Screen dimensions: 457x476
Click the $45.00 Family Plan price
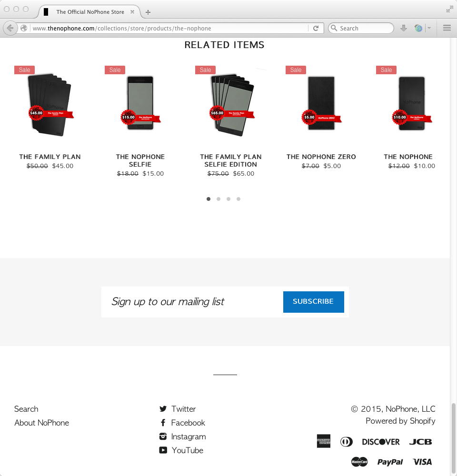point(62,166)
